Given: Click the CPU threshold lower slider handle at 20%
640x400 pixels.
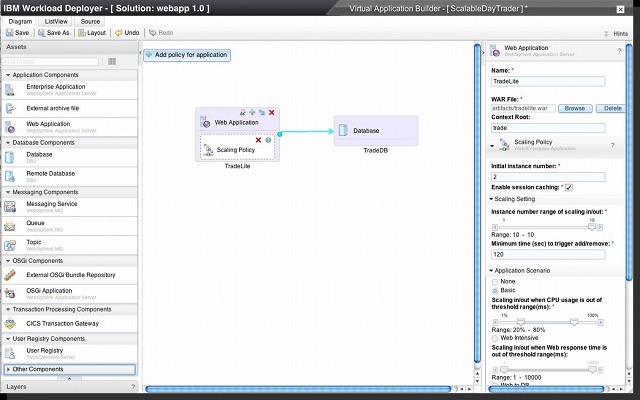Looking at the screenshot, I should 520,322.
